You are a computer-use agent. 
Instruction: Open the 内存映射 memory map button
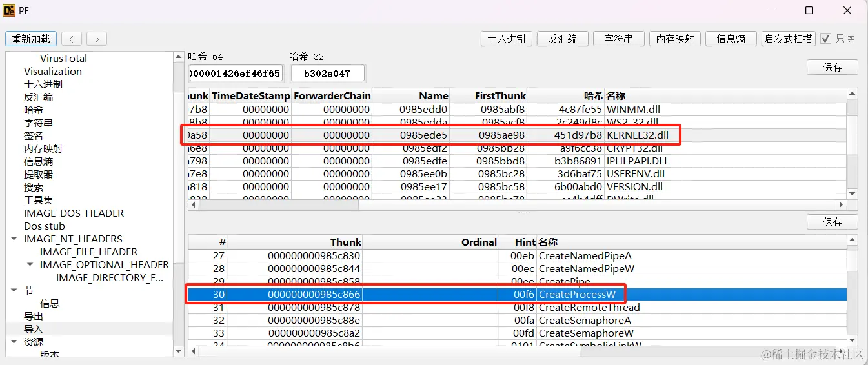coord(675,39)
